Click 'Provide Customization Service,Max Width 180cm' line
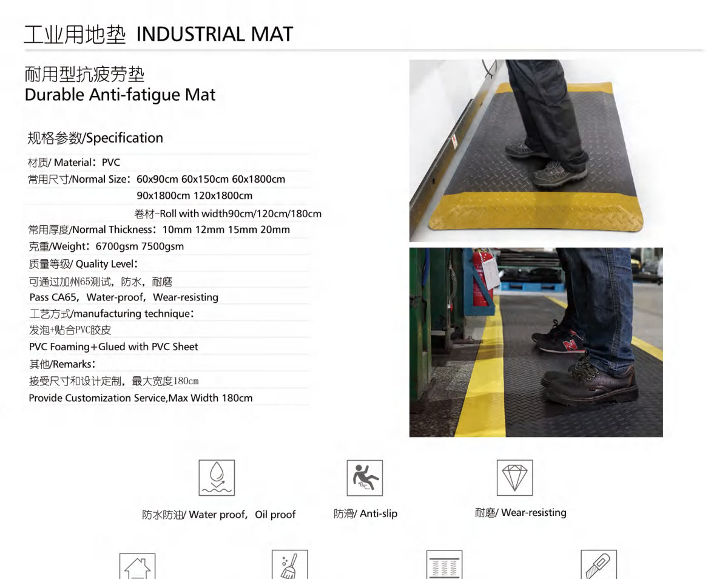The image size is (728, 579). click(x=141, y=398)
